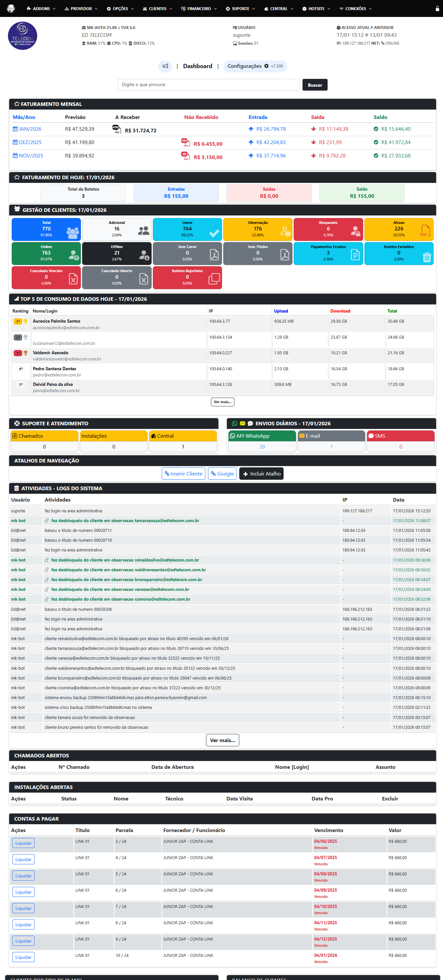Expand the FINANCEIRO dropdown menu
The image size is (443, 980).
pyautogui.click(x=199, y=9)
